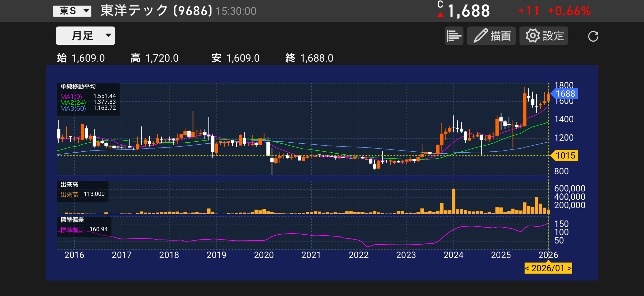
Task: Click the horizontal bars volume-profile icon
Action: (454, 36)
